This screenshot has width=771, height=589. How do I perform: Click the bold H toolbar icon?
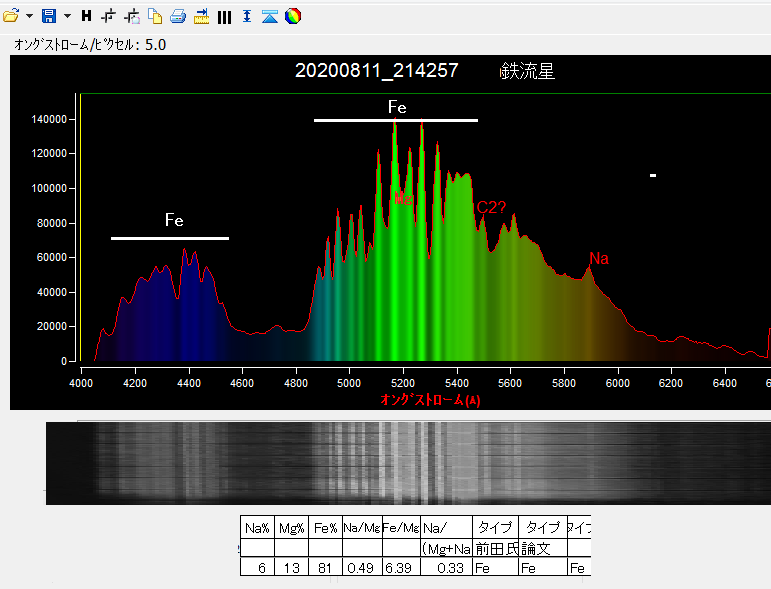pos(86,16)
